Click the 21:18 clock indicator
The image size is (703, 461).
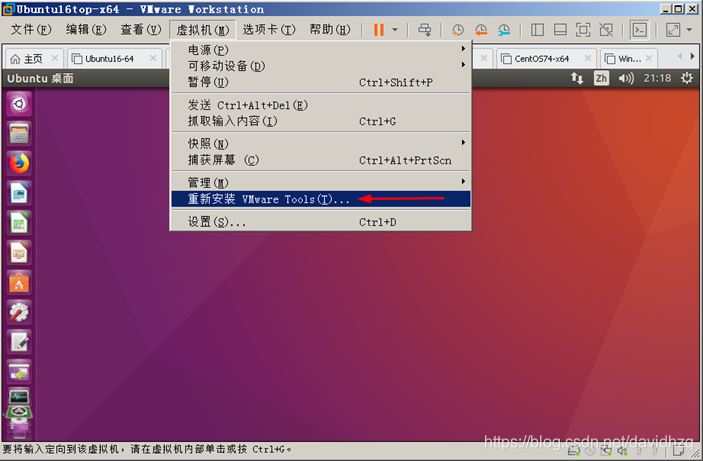(657, 78)
